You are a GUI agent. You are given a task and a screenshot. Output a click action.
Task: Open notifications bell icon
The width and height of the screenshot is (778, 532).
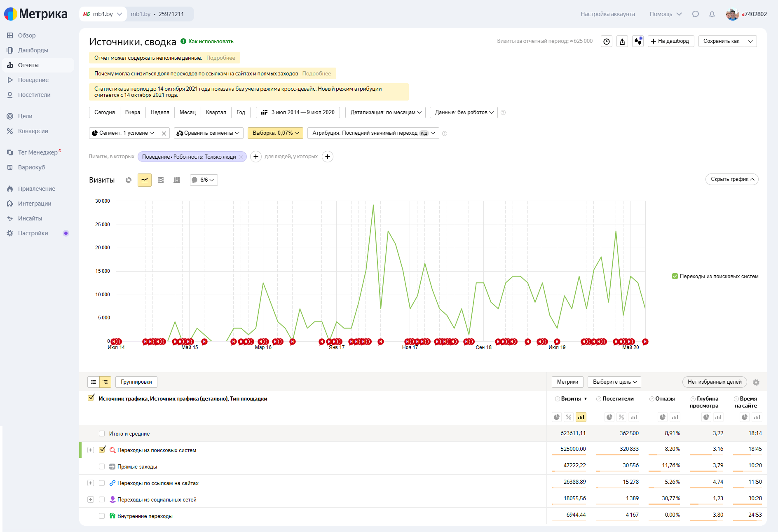click(712, 14)
